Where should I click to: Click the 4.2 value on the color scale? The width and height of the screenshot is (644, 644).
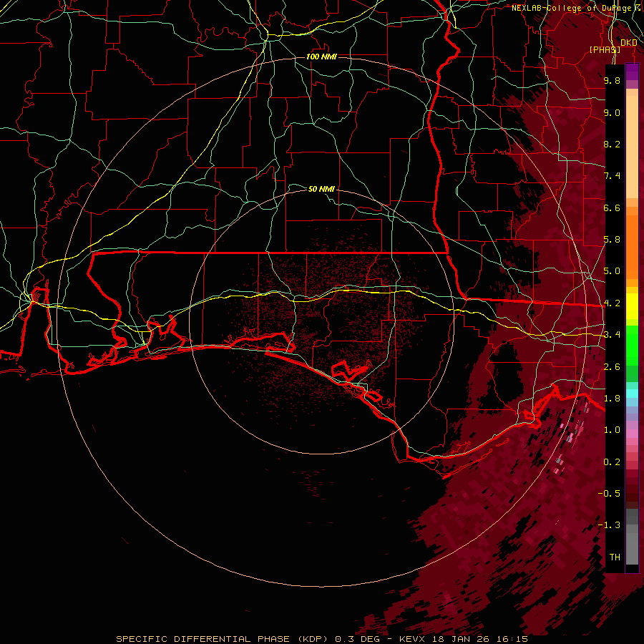tap(612, 303)
